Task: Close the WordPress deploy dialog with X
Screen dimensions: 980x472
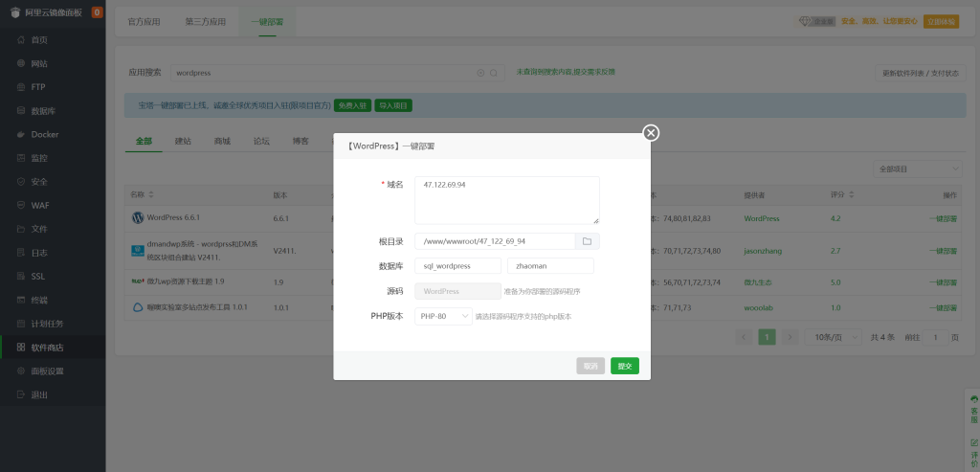Action: click(x=651, y=132)
